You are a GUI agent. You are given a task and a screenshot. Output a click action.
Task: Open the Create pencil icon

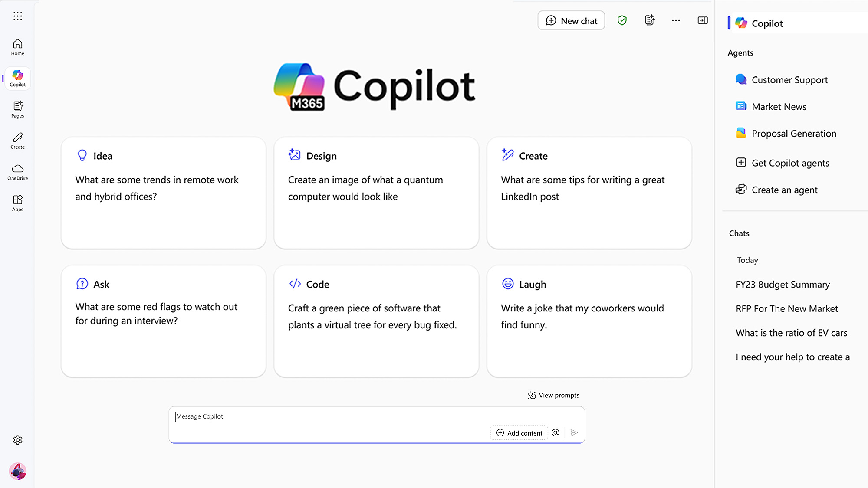(17, 141)
